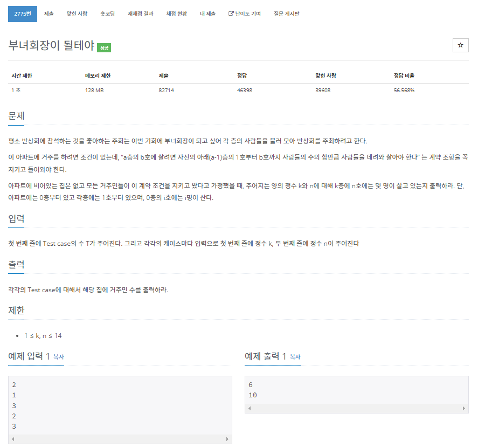
Task: Open the 제출 tab
Action: coord(49,13)
